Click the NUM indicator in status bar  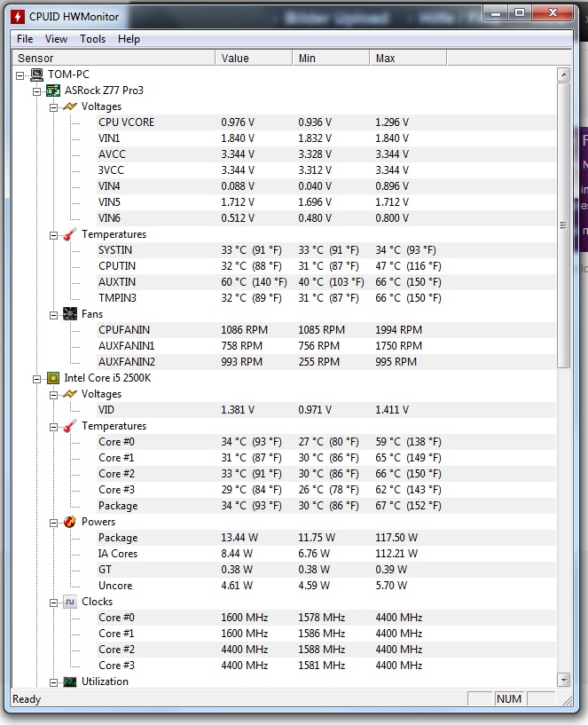pos(509,698)
